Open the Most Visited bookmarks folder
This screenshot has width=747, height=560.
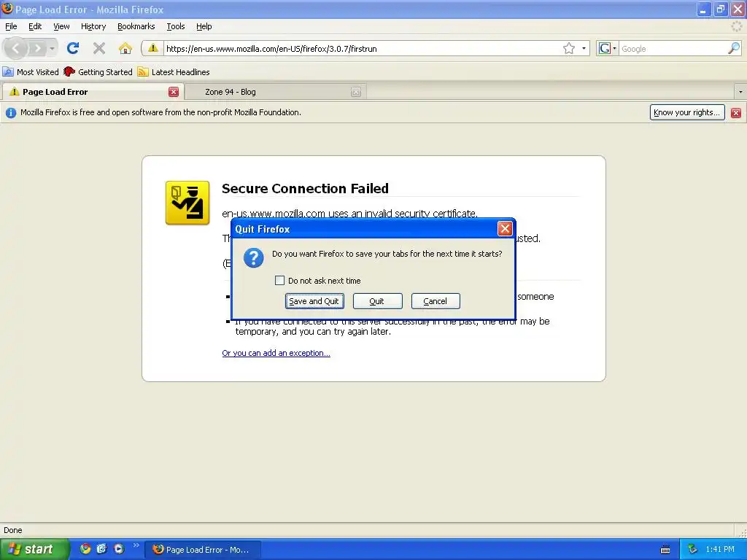coord(31,72)
